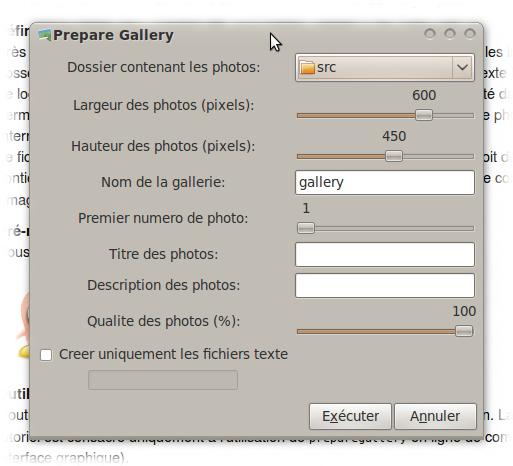The height and width of the screenshot is (466, 513).
Task: Expand the photo folder dropdown arrow
Action: point(462,67)
